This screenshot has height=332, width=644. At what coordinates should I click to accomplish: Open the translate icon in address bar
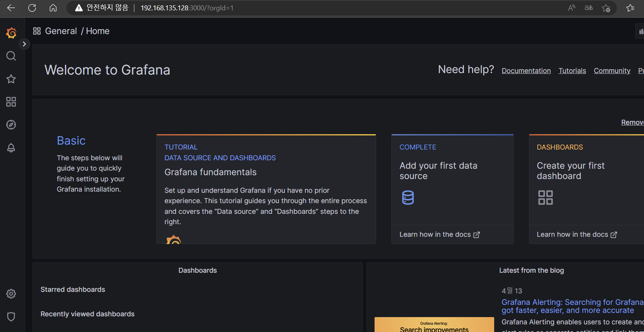[589, 8]
